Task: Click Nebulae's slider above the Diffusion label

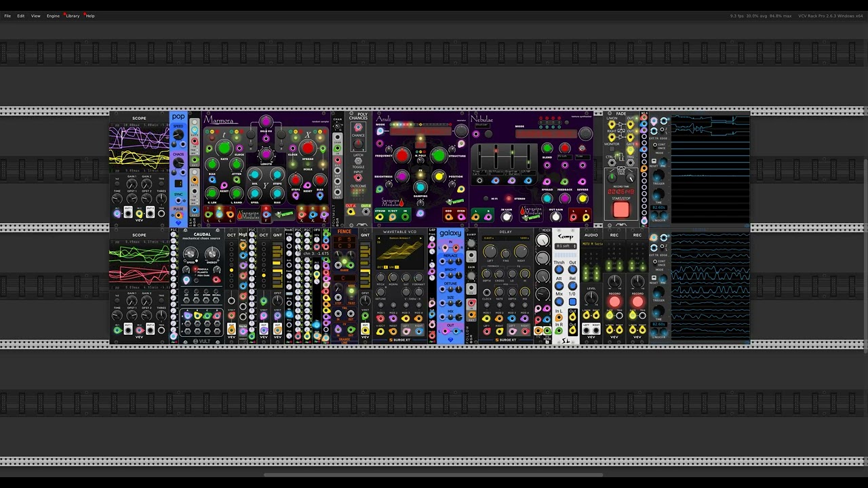Action: click(496, 157)
